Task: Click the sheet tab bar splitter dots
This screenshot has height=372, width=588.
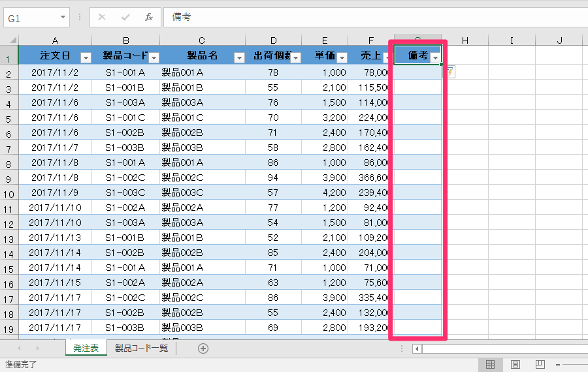Action: (402, 349)
